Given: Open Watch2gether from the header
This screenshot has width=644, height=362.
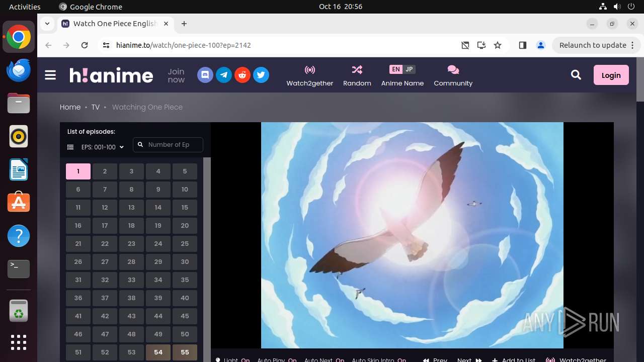Looking at the screenshot, I should [310, 76].
